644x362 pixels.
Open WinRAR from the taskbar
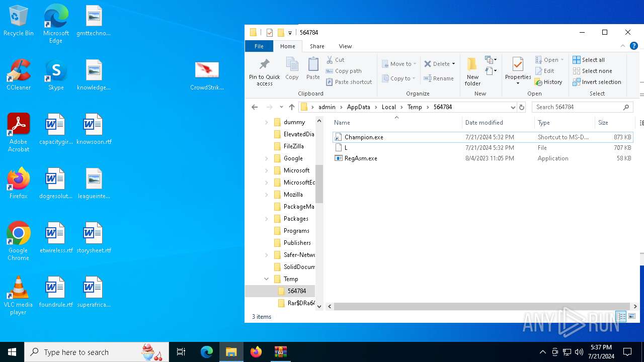(x=280, y=352)
